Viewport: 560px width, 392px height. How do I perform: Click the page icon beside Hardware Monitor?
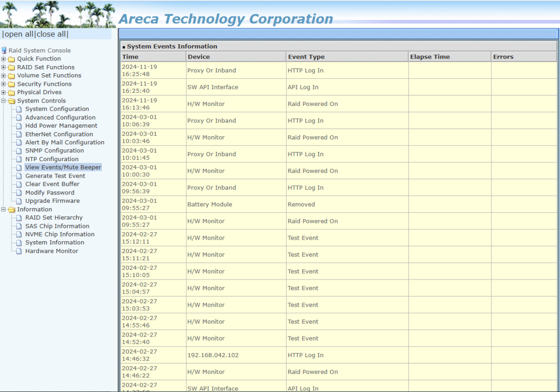coord(19,251)
